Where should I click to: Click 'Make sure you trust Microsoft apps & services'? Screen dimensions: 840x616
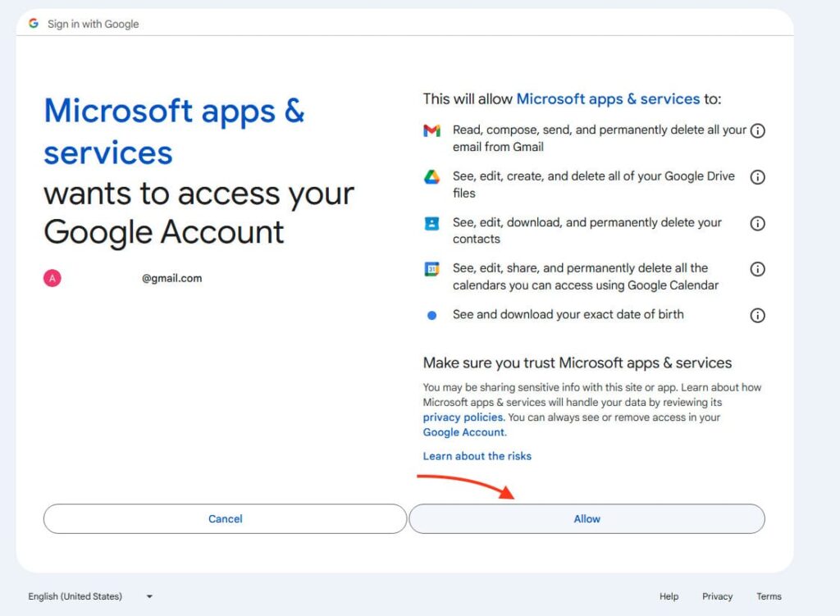[577, 363]
